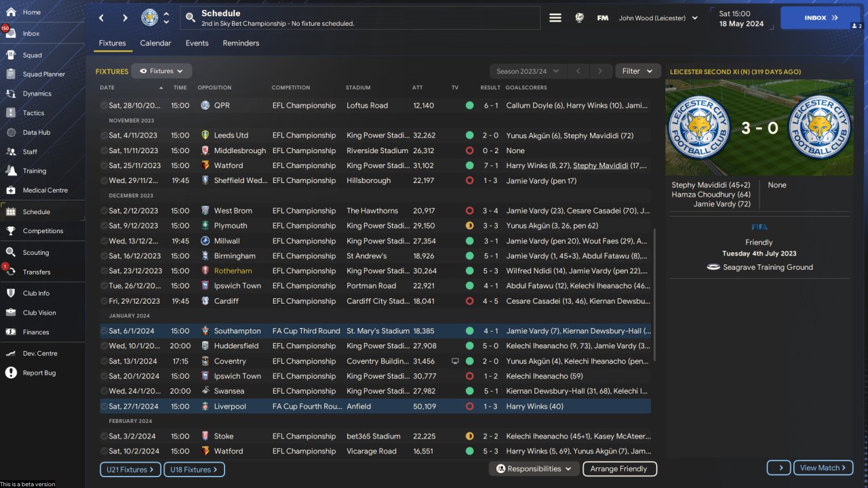Screen dimensions: 868x488
Task: Click the fixtures list vertical scrollbar
Action: [x=654, y=294]
